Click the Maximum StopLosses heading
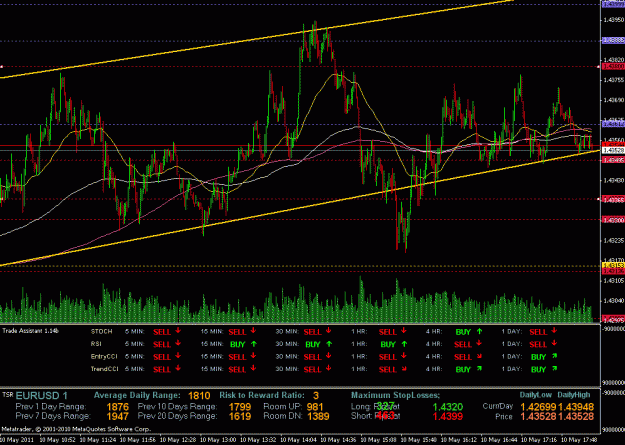 tap(395, 396)
